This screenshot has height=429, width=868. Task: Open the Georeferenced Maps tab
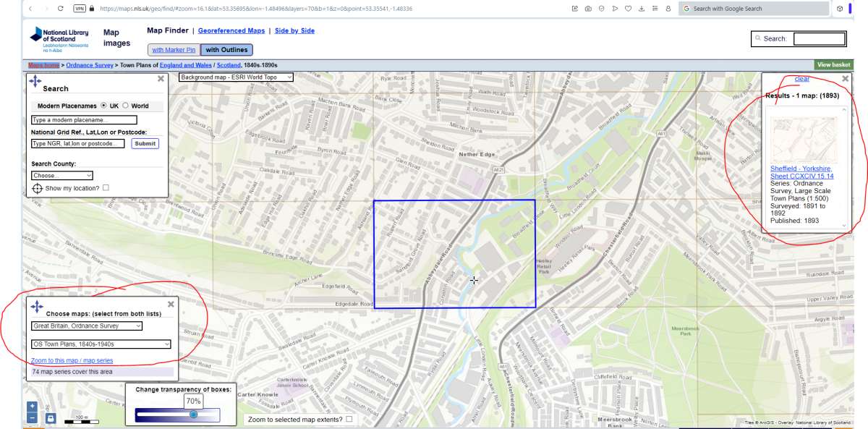tap(231, 31)
